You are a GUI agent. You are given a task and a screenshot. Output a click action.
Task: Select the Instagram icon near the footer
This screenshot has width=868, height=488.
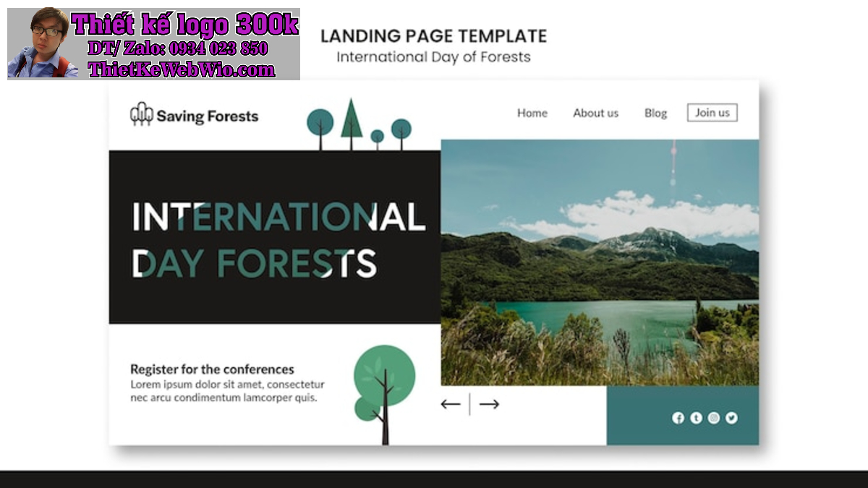713,416
